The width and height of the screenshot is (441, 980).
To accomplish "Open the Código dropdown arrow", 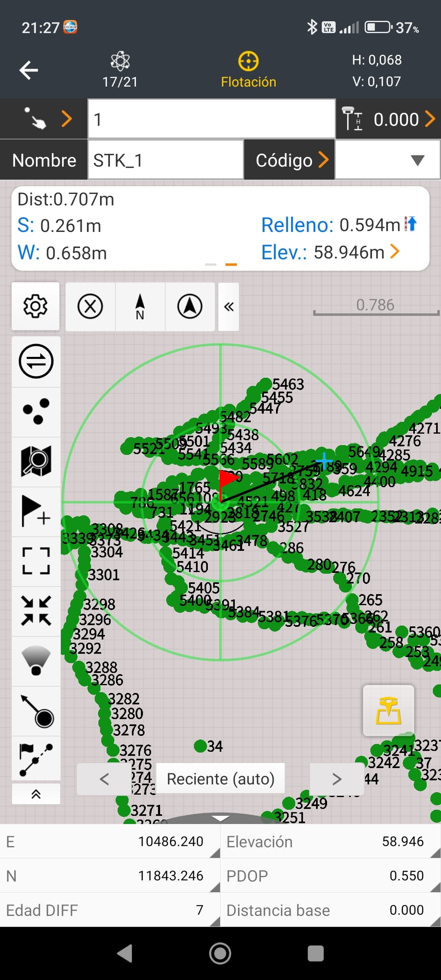I will pyautogui.click(x=417, y=160).
